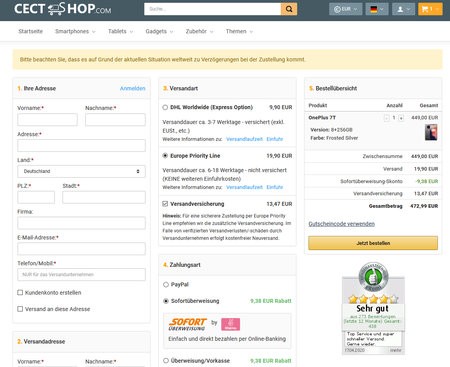Screen dimensions: 450x367
Task: Expand the Smartphones menu
Action: (75, 31)
